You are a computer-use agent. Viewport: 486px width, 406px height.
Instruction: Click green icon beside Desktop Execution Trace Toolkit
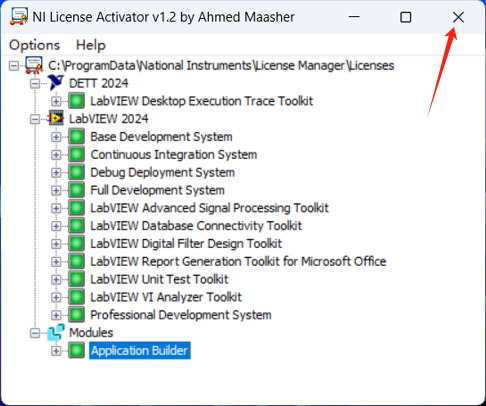76,101
